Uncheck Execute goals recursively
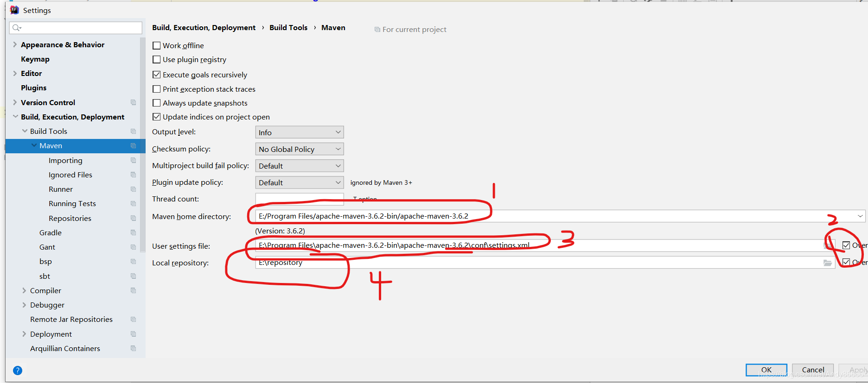868x383 pixels. coord(157,75)
